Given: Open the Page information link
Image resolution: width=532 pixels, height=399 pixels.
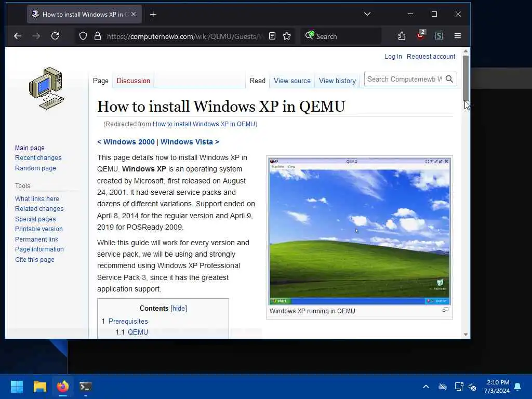Looking at the screenshot, I should pos(39,249).
